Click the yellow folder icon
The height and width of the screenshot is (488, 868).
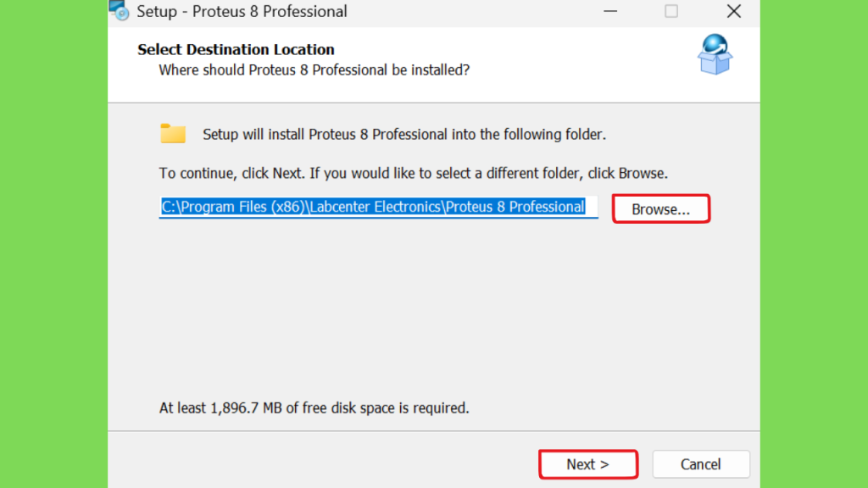coord(173,133)
